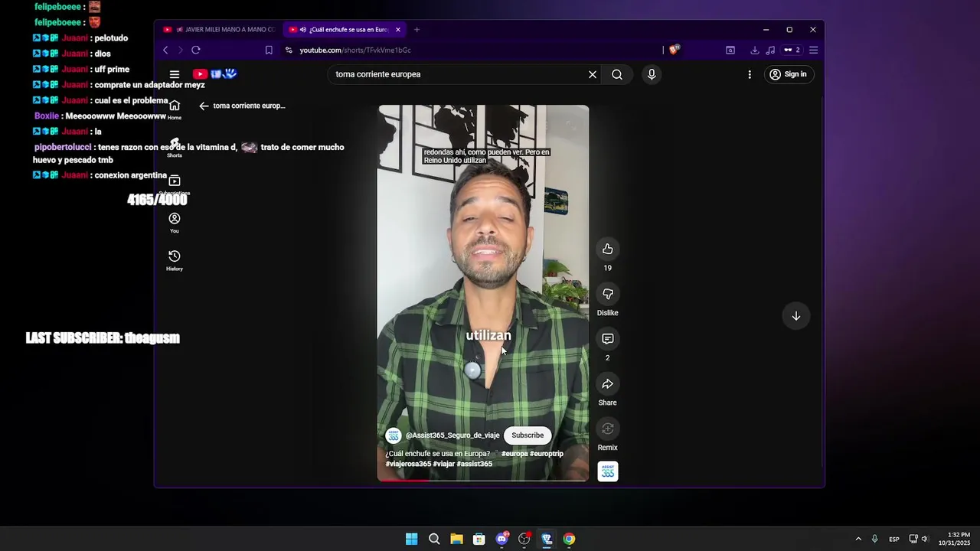This screenshot has width=980, height=551.
Task: Open the Assist365 channel avatar
Action: tap(394, 435)
